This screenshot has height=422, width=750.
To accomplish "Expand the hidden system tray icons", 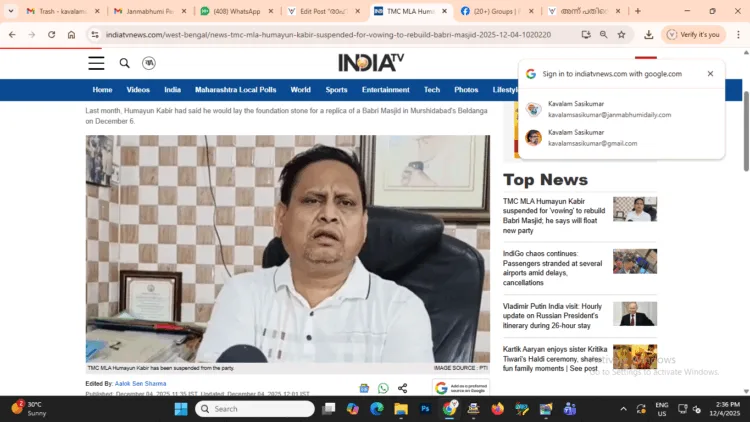I will click(x=624, y=409).
